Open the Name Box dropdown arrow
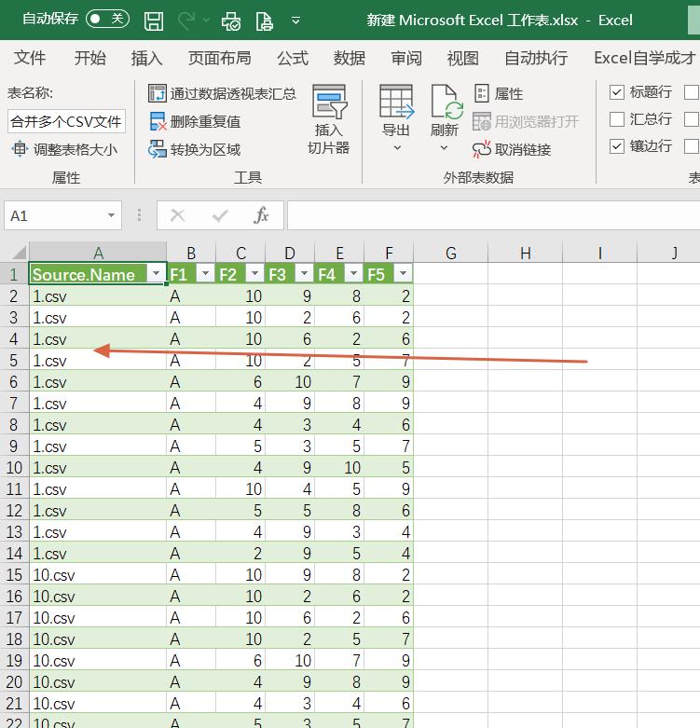Viewport: 700px width, 728px height. [x=112, y=215]
